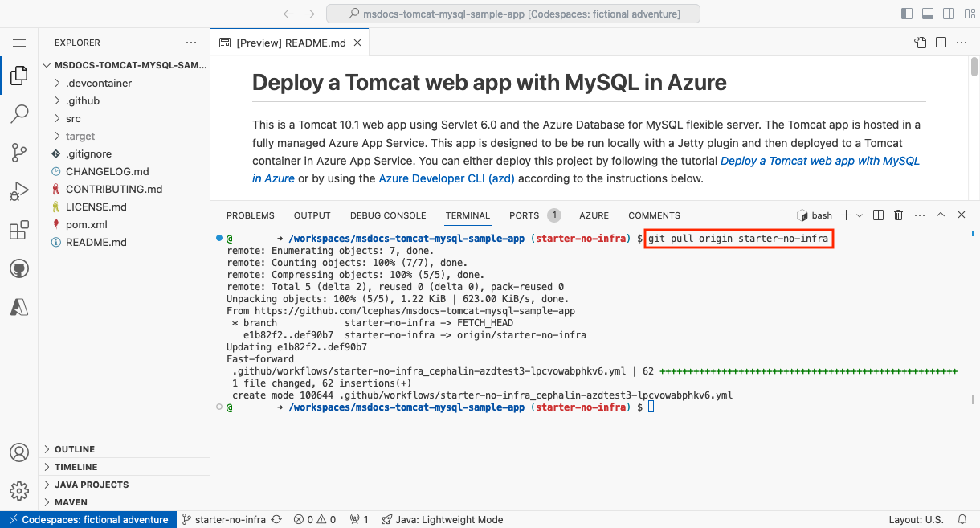Click the starter-no-infra branch indicator
The height and width of the screenshot is (528, 980).
[x=229, y=519]
